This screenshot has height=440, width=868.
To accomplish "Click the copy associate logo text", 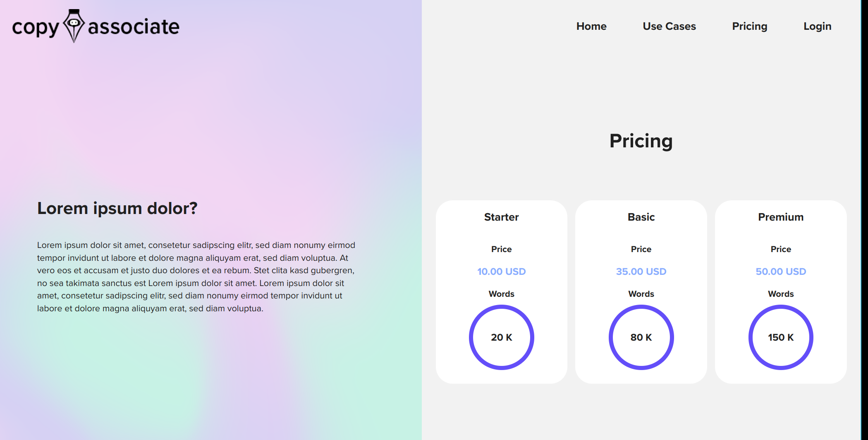I will coord(133,27).
